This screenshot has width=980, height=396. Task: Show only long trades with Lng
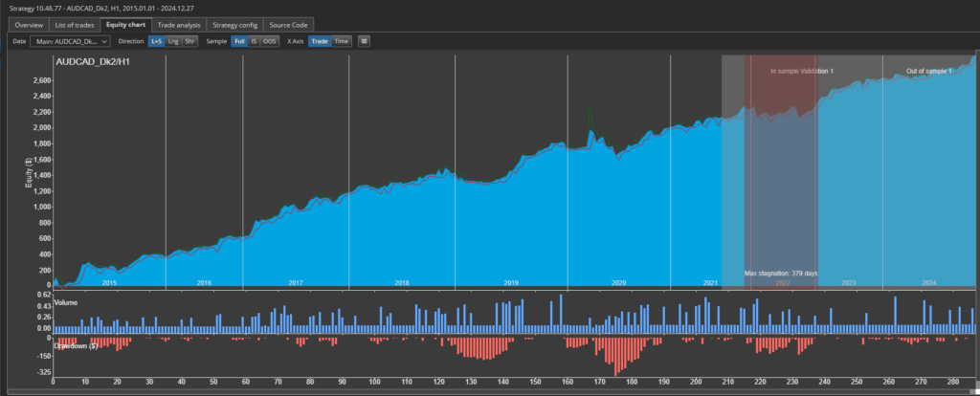tap(173, 41)
